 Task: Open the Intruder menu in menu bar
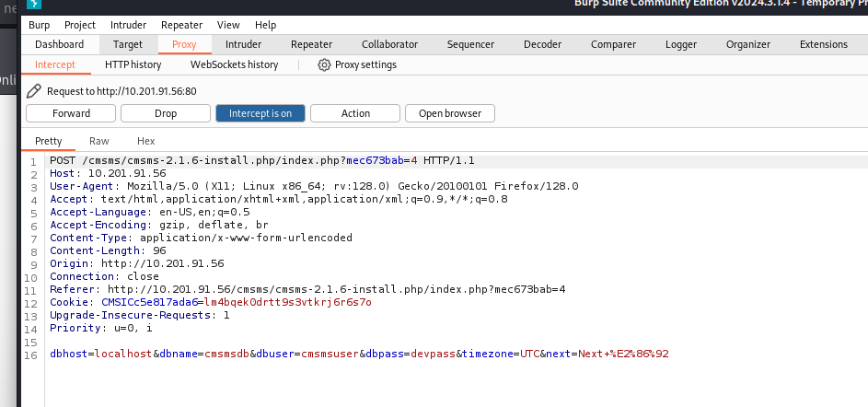(129, 25)
